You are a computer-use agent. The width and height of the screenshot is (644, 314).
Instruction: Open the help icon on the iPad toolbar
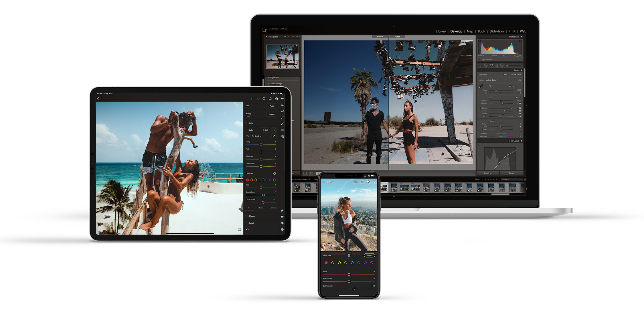pos(264,98)
